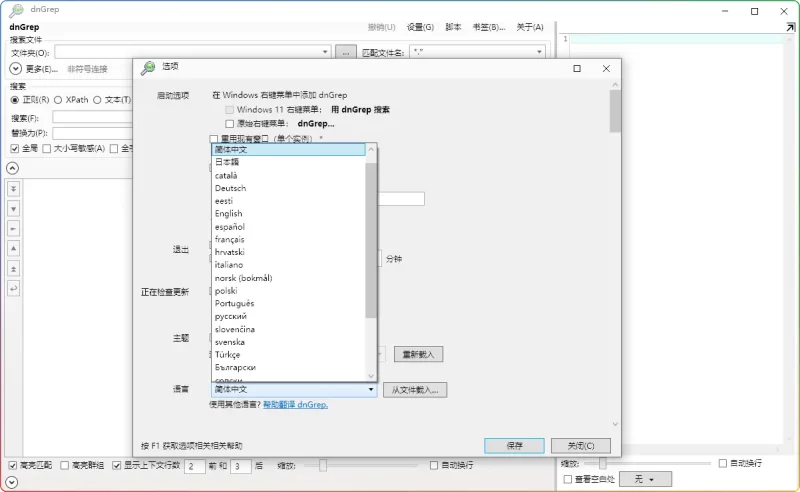Click the 关闭(C) button
This screenshot has width=800, height=492.
pos(581,446)
